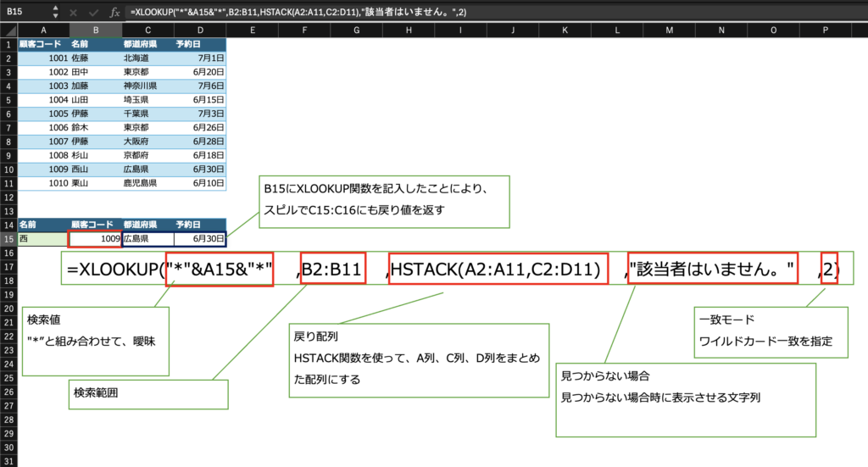Click the Select All corner triangle

click(x=8, y=29)
